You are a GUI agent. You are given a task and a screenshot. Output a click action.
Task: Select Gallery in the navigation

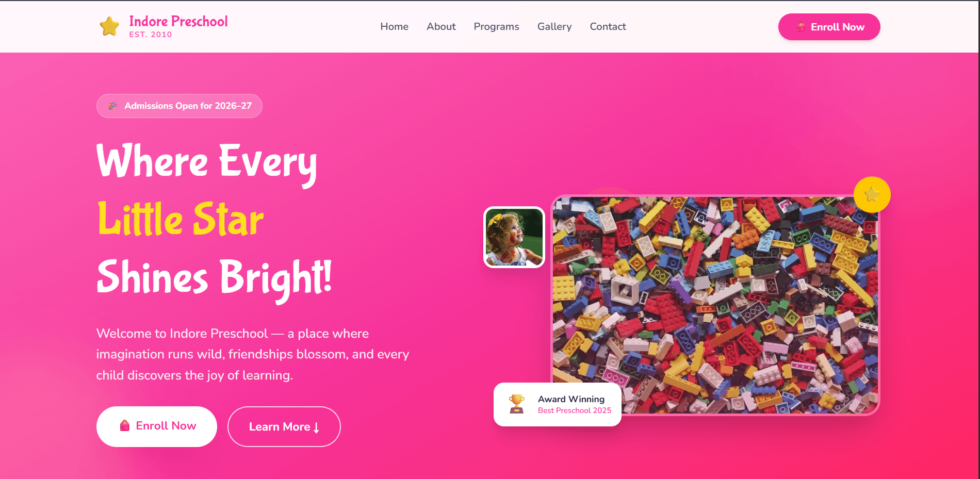click(x=554, y=26)
